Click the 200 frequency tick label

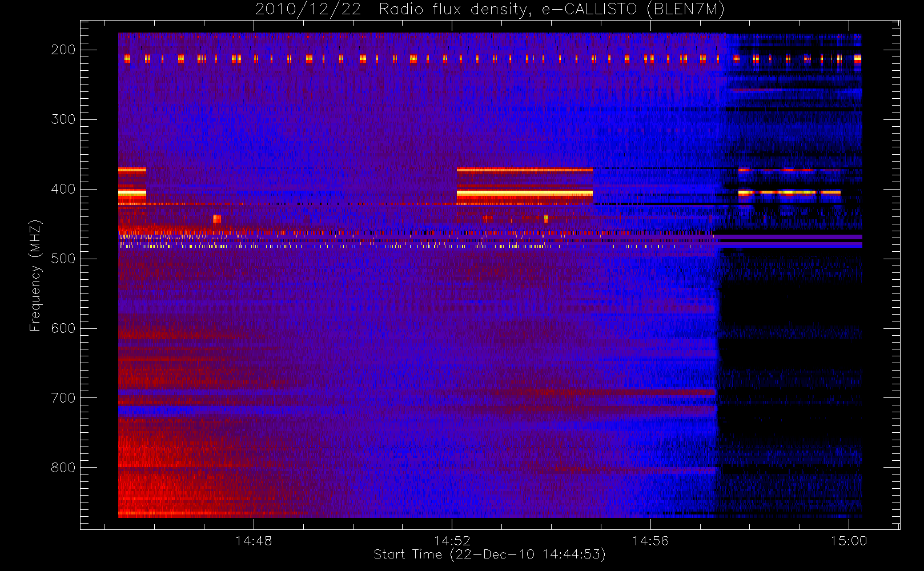[x=63, y=50]
